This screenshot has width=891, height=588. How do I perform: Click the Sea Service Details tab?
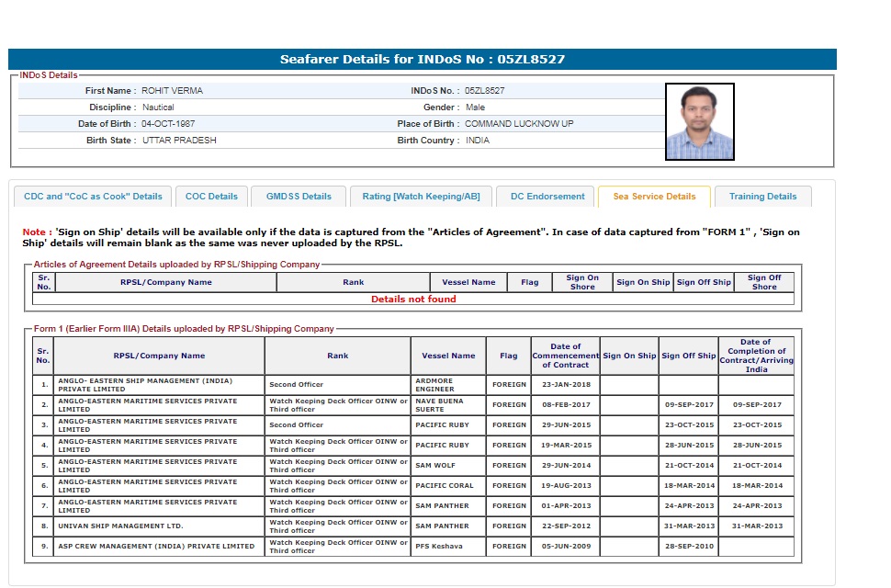tap(654, 197)
